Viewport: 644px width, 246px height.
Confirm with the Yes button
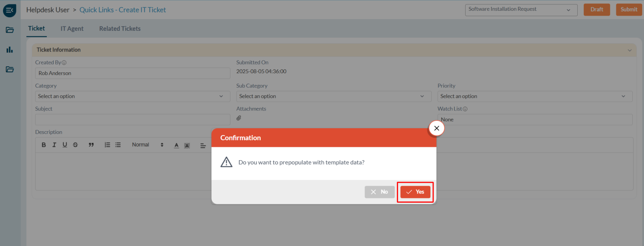(x=415, y=192)
